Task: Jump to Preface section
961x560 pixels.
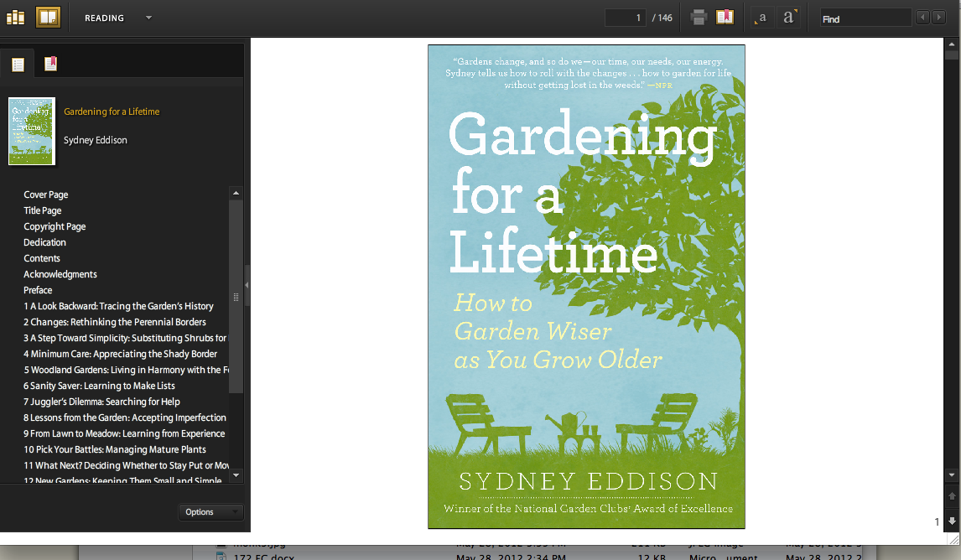Action: (x=38, y=290)
